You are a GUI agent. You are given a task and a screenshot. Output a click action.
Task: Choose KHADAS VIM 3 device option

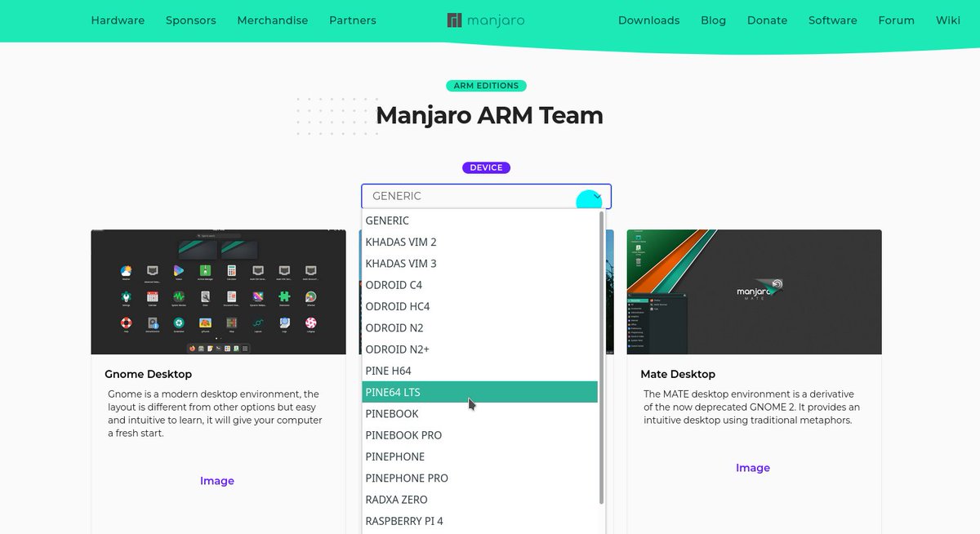coord(480,263)
